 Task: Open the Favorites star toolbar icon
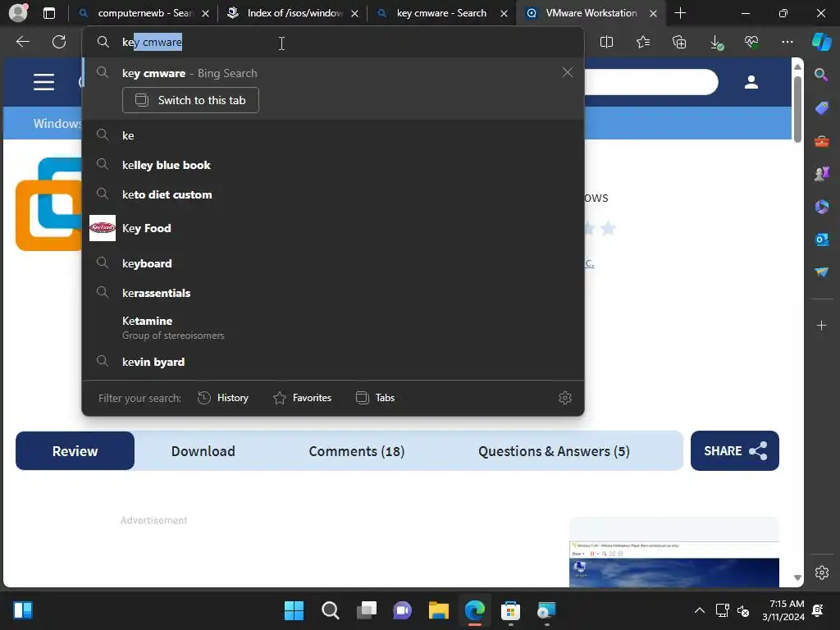coord(643,42)
